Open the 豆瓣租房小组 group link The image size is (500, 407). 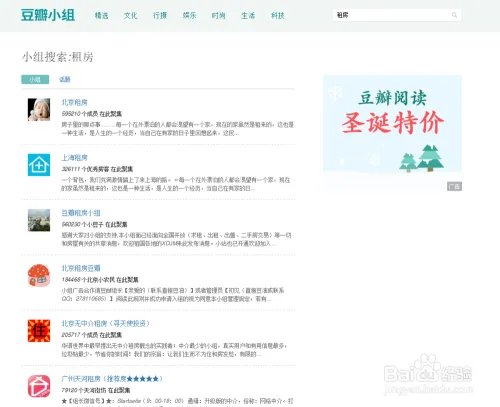(81, 213)
